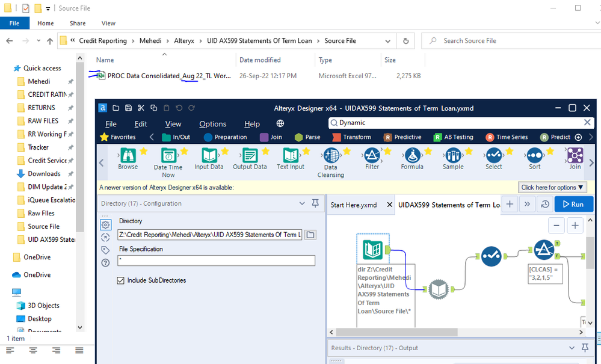Open 'Click here for options' dropdown
The height and width of the screenshot is (364, 601).
(x=552, y=187)
